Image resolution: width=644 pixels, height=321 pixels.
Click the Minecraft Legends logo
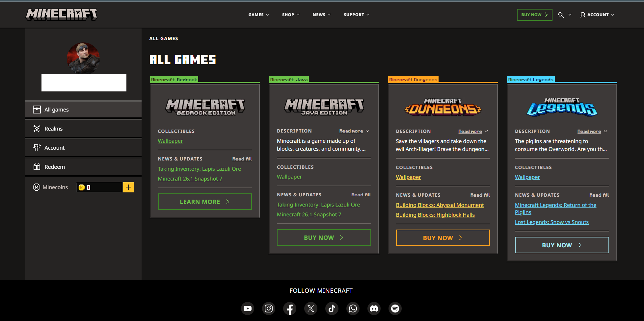pos(562,107)
